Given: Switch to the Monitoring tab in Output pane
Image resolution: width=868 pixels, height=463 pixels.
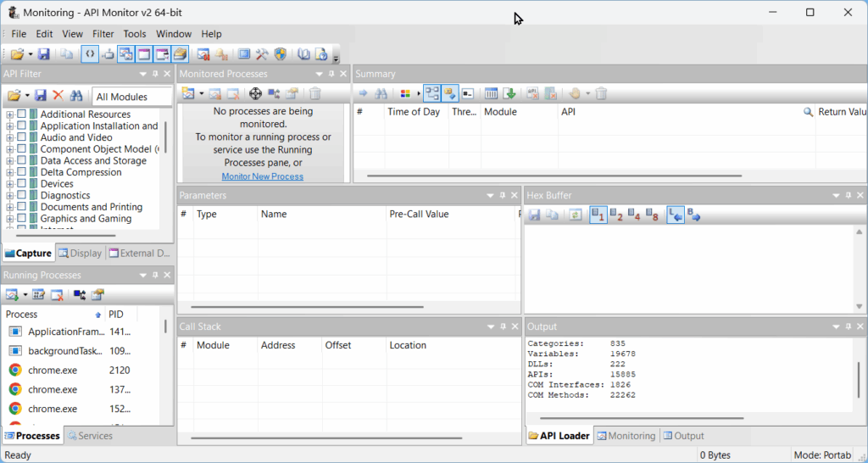Looking at the screenshot, I should point(626,436).
